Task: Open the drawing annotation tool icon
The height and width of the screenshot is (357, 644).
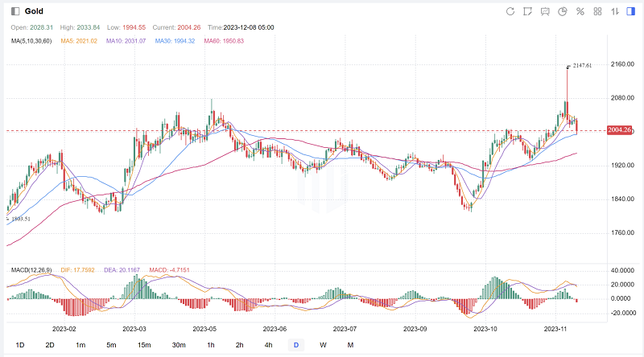Action: [x=527, y=11]
